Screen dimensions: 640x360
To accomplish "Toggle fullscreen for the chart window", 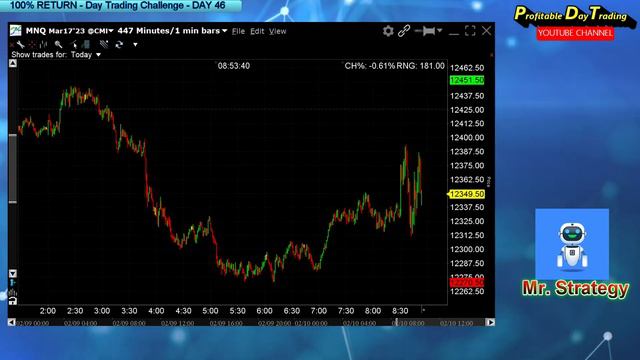I will (470, 31).
